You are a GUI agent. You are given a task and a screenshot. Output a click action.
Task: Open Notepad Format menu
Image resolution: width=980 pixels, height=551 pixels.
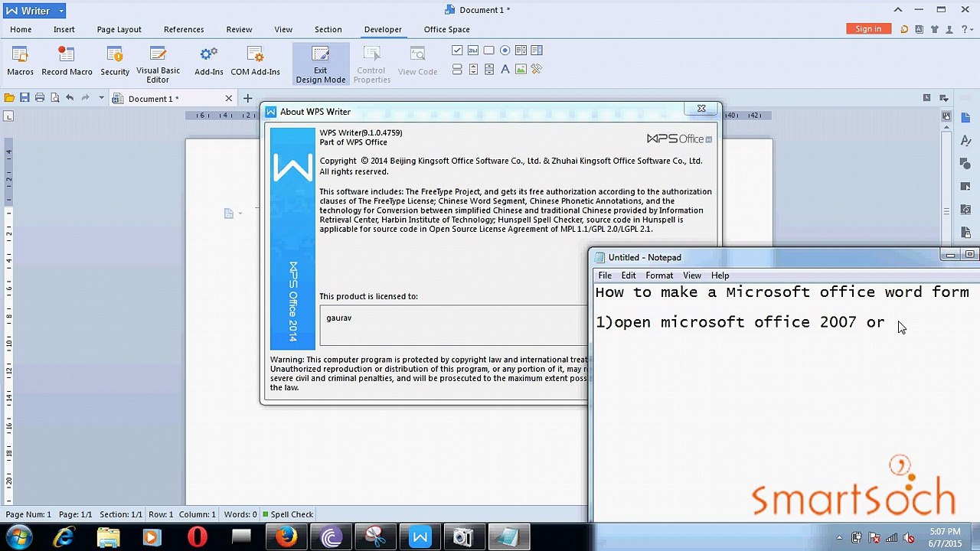[659, 275]
